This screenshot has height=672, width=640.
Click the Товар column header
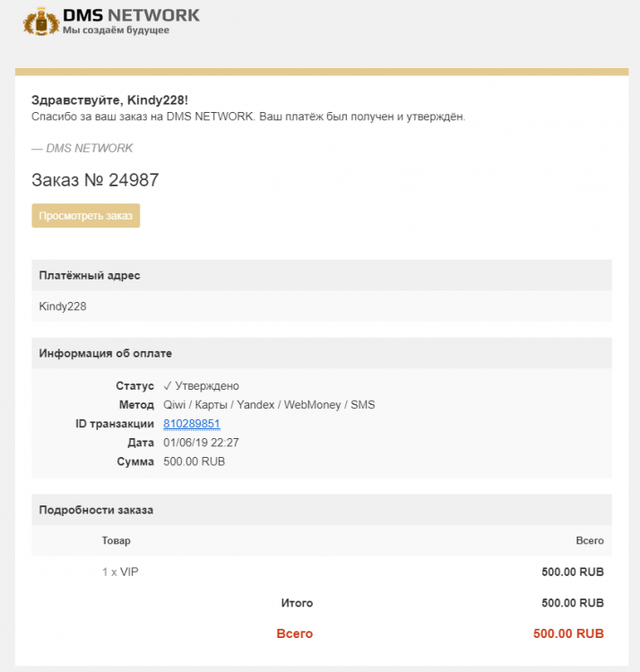pos(116,540)
